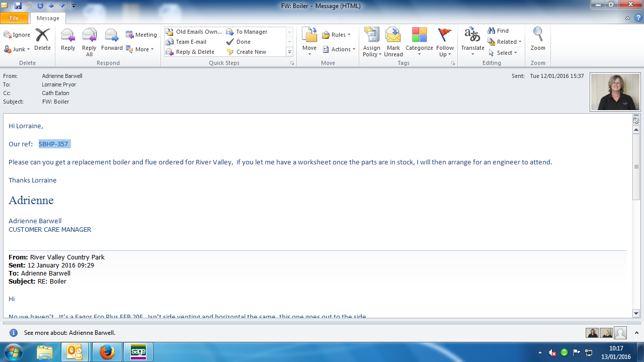Image resolution: width=644 pixels, height=362 pixels.
Task: Click Cath Eaton in the Cc field
Action: pyautogui.click(x=55, y=93)
